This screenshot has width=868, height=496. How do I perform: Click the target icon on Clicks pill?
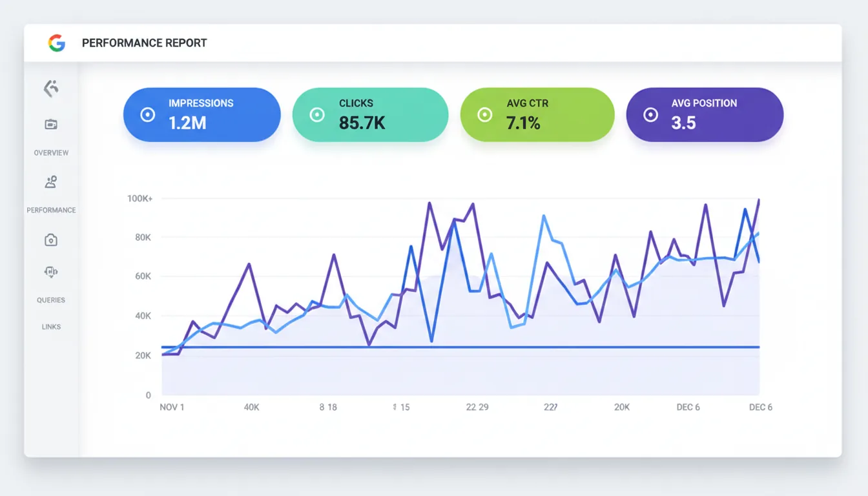pyautogui.click(x=316, y=114)
